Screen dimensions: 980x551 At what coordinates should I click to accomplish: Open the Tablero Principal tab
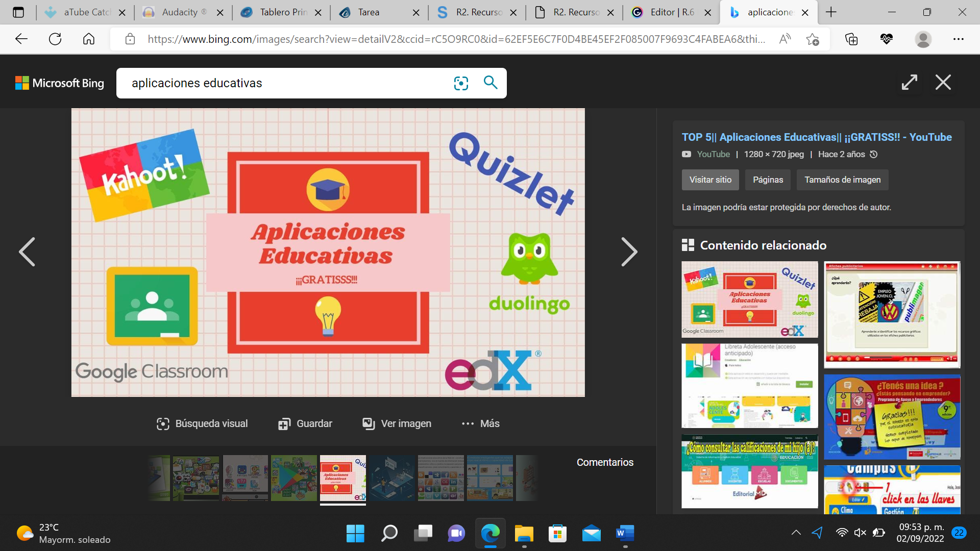click(279, 12)
